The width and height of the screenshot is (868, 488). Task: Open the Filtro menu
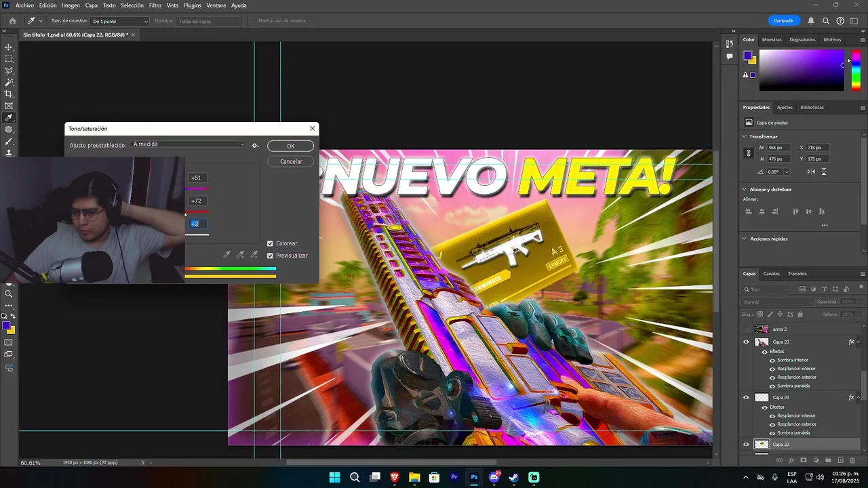155,5
